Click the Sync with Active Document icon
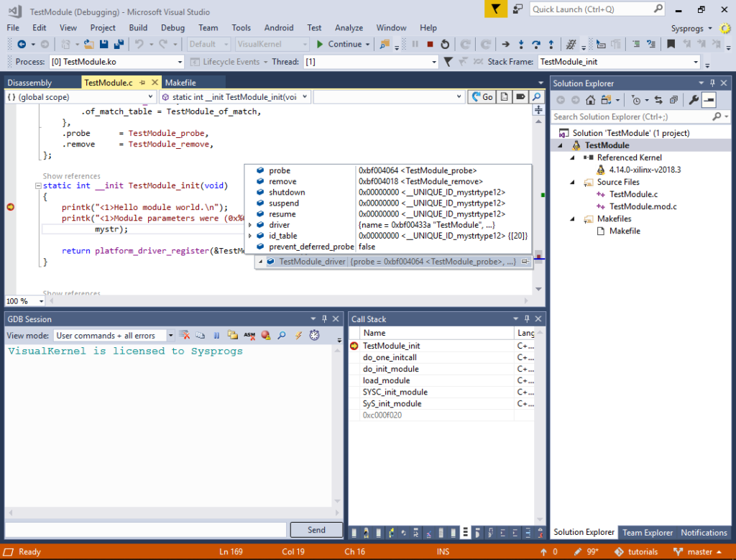 tap(658, 101)
